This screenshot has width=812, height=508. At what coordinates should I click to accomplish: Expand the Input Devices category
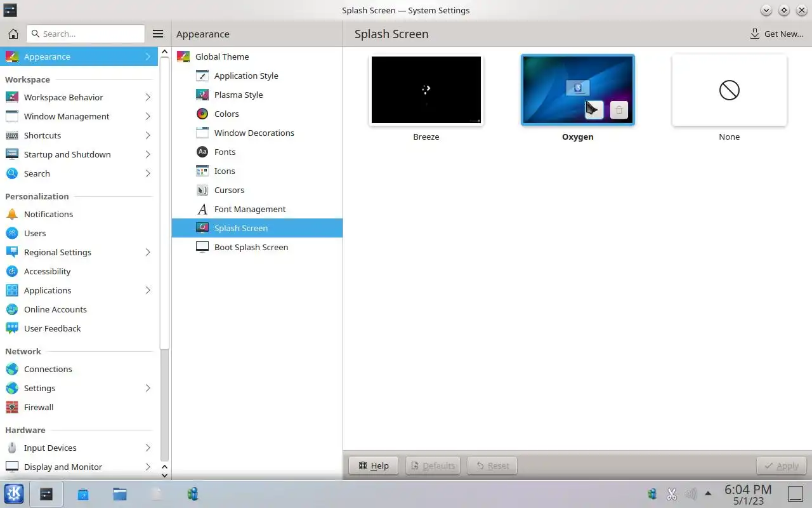click(x=148, y=448)
